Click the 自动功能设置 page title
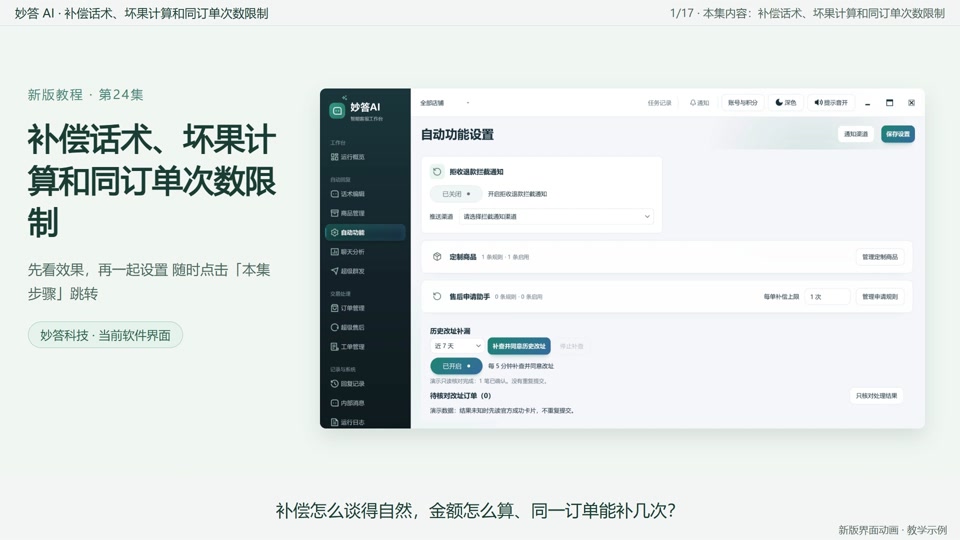 (x=457, y=135)
